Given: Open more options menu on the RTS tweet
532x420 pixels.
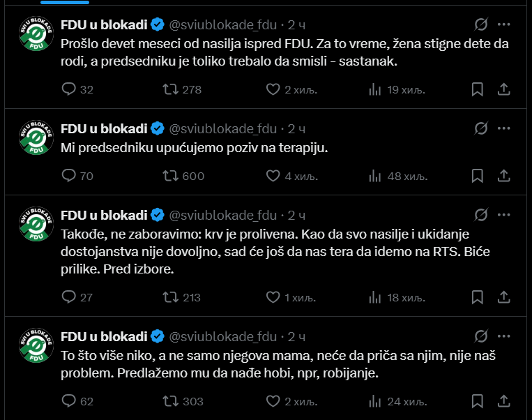Looking at the screenshot, I should [504, 215].
